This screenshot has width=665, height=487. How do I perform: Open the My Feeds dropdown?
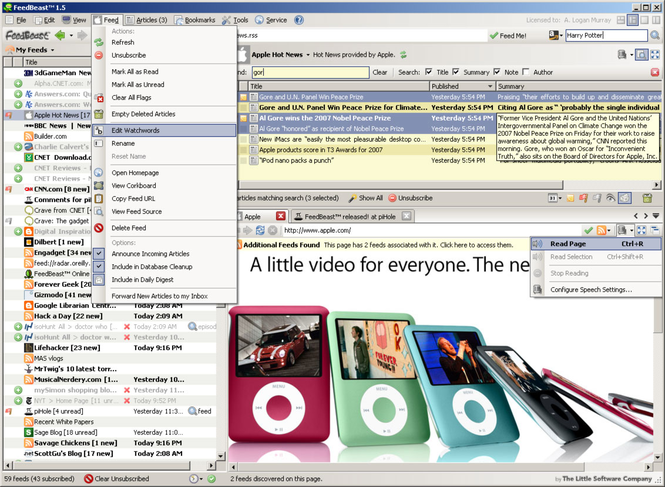(53, 50)
